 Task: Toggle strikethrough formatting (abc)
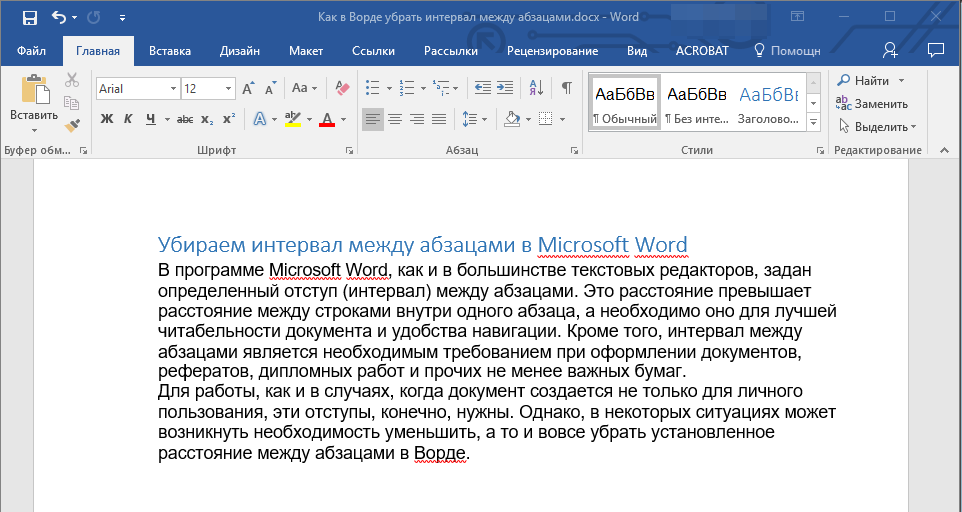(x=185, y=120)
